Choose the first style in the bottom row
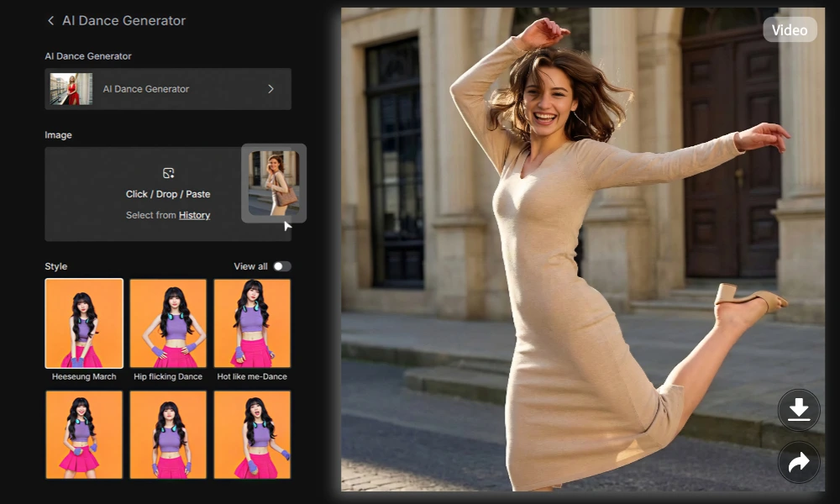 pyautogui.click(x=84, y=433)
